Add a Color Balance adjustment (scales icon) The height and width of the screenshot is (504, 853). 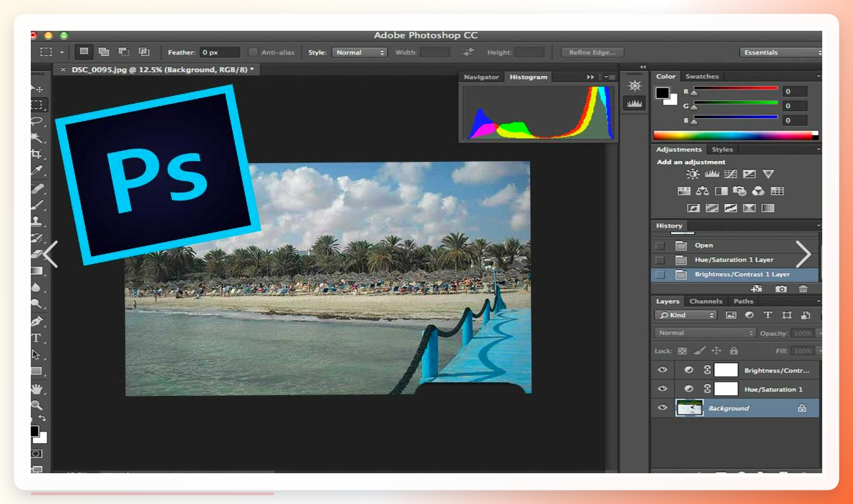pos(703,191)
